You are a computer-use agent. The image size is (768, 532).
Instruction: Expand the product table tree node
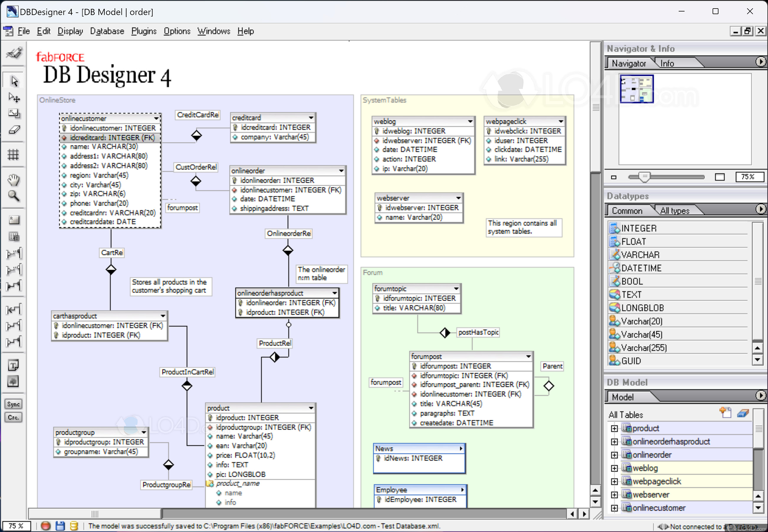click(x=614, y=428)
